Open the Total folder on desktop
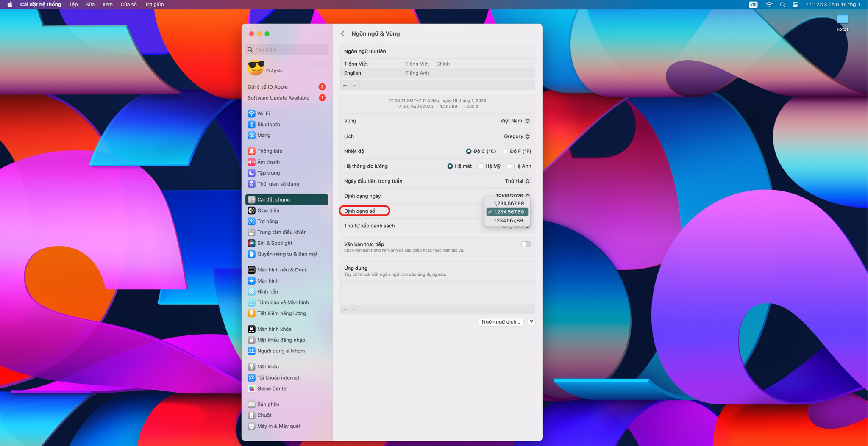Screen dimensions: 868x446 click(842, 20)
